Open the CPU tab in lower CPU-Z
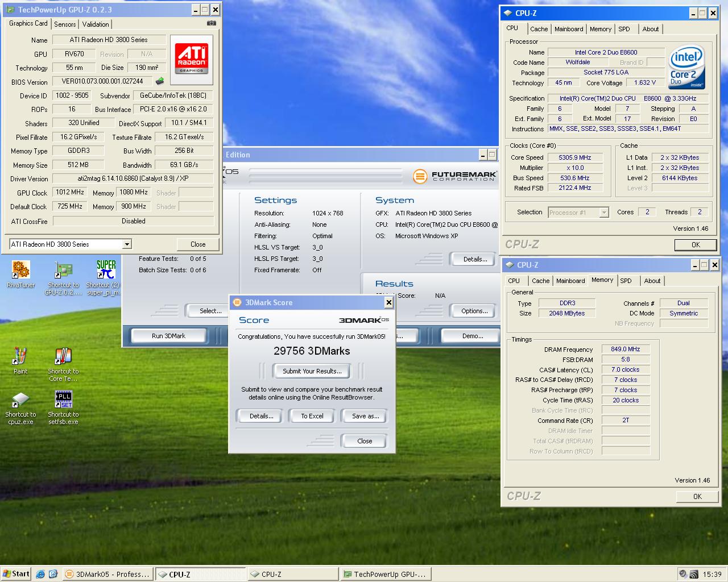Screen dimensions: 728x582 (x=514, y=281)
